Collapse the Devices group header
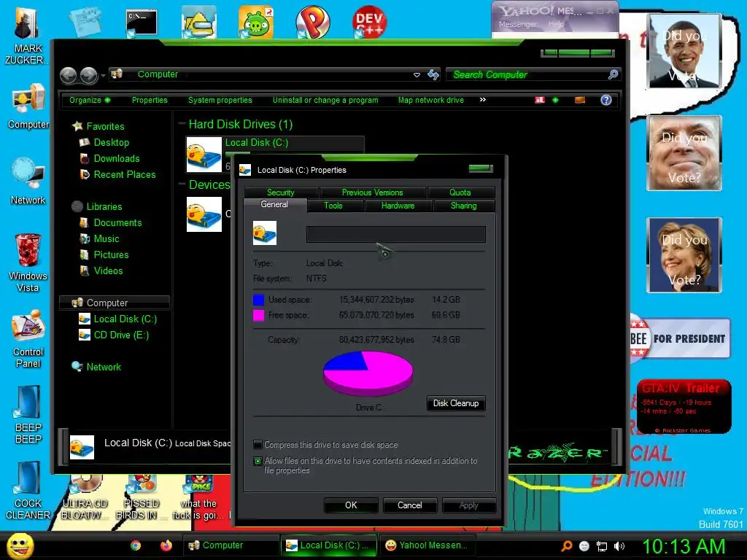Image resolution: width=747 pixels, height=560 pixels. [x=182, y=184]
